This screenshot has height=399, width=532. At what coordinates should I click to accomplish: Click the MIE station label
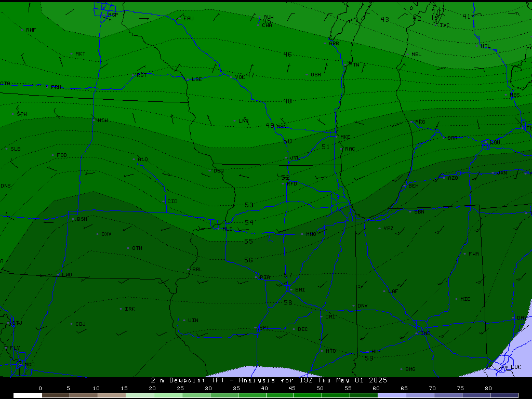pos(465,299)
